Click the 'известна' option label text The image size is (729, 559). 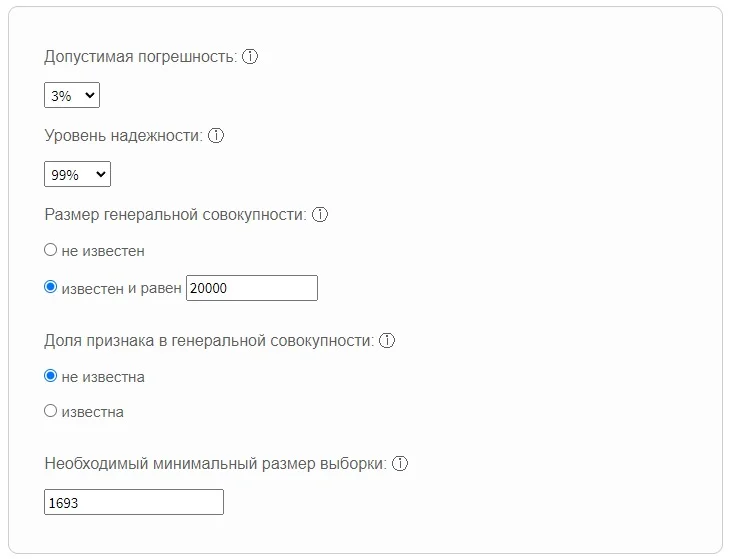(x=92, y=411)
